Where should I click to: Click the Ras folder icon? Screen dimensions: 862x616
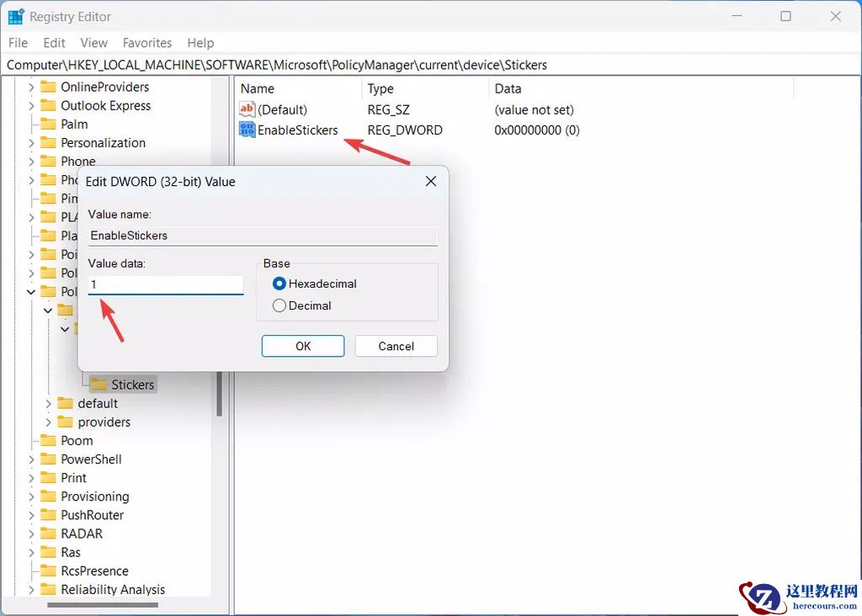tap(48, 552)
